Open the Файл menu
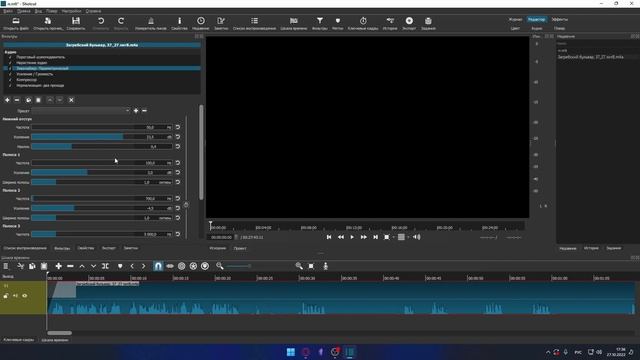Viewport: 640px width, 360px height. (x=8, y=11)
